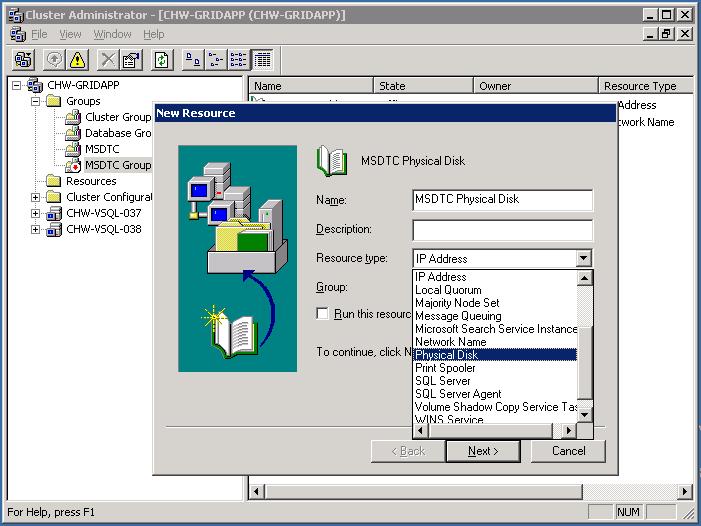Click the Open Connection to Cluster toolbar icon
The height and width of the screenshot is (526, 701).
click(23, 59)
